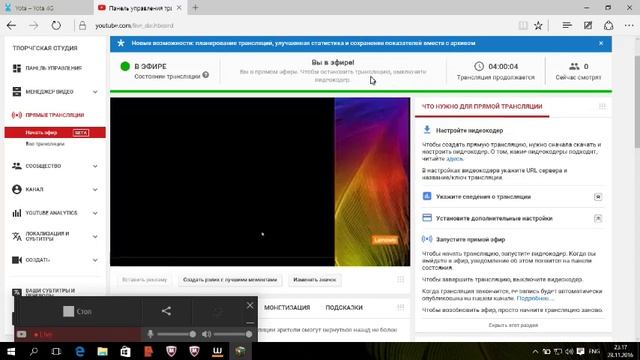The image size is (640, 360).
Task: Open the browser Hub lines icon
Action: click(x=567, y=25)
